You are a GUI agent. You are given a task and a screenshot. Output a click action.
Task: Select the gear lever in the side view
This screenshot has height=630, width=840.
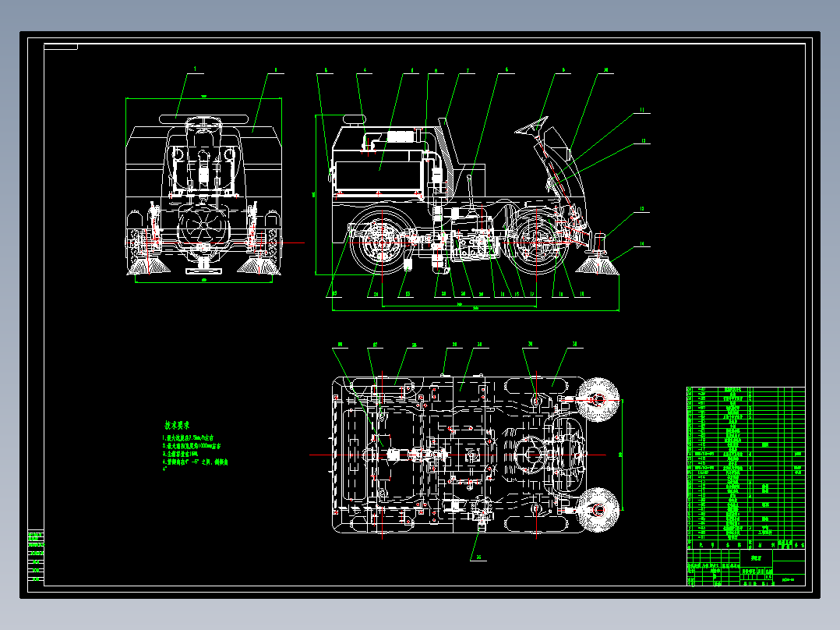tap(471, 193)
